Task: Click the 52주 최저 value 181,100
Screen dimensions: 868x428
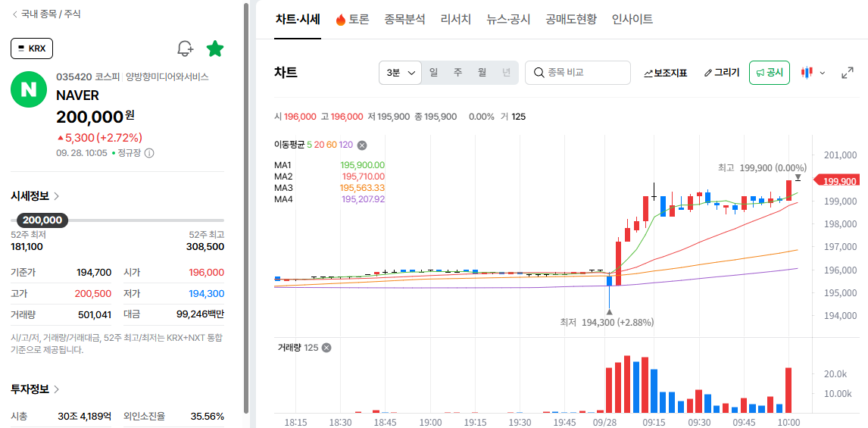Action: 27,246
